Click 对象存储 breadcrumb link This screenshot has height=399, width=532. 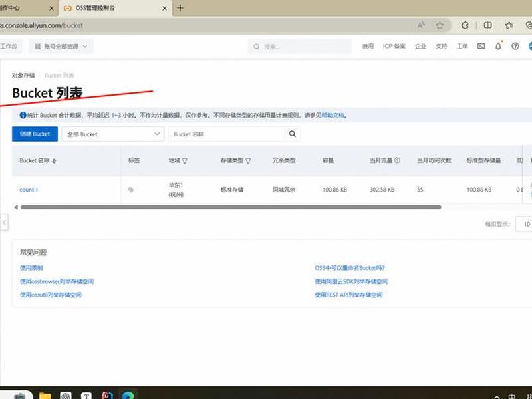pos(23,76)
